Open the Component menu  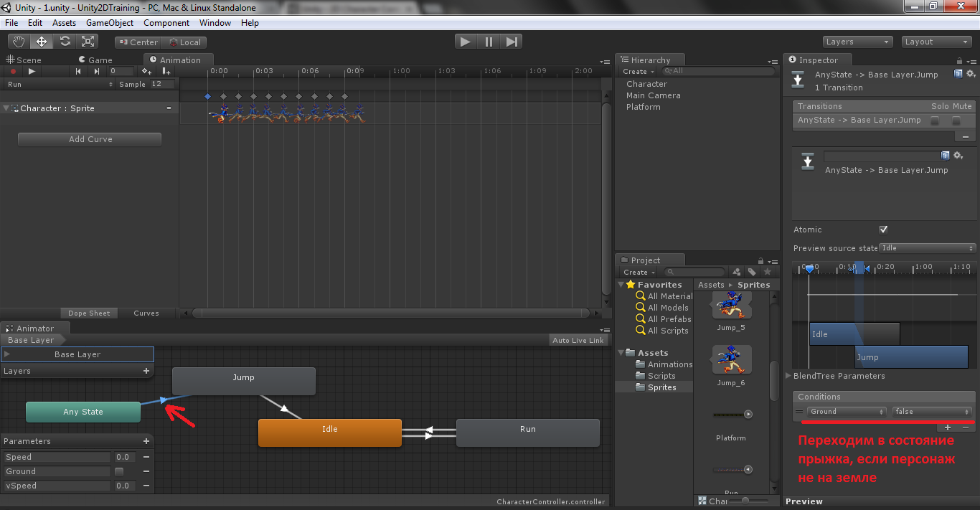pyautogui.click(x=166, y=23)
